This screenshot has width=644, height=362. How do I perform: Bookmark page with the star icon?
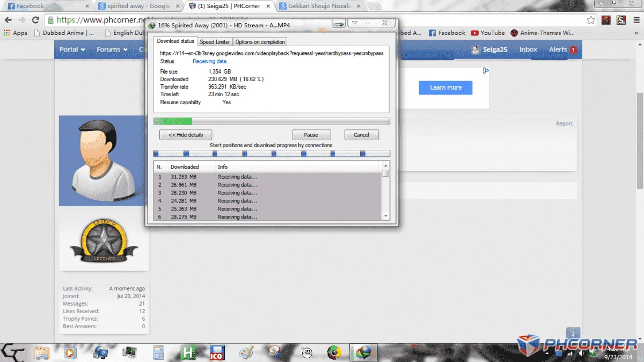[x=591, y=20]
